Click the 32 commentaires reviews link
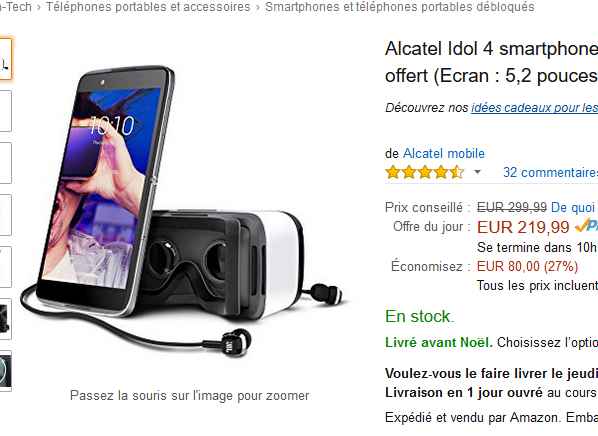Viewport: 598px width, 436px height. 550,172
